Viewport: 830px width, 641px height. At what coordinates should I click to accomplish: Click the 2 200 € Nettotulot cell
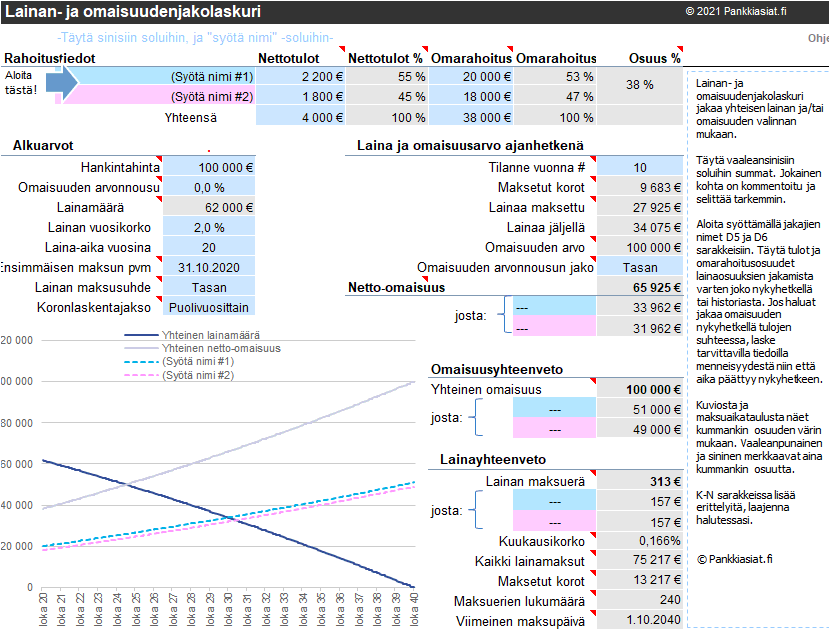[x=299, y=77]
